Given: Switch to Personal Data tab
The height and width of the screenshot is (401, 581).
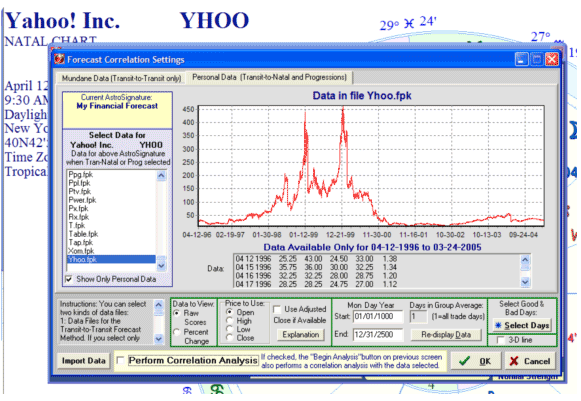Looking at the screenshot, I should point(269,77).
